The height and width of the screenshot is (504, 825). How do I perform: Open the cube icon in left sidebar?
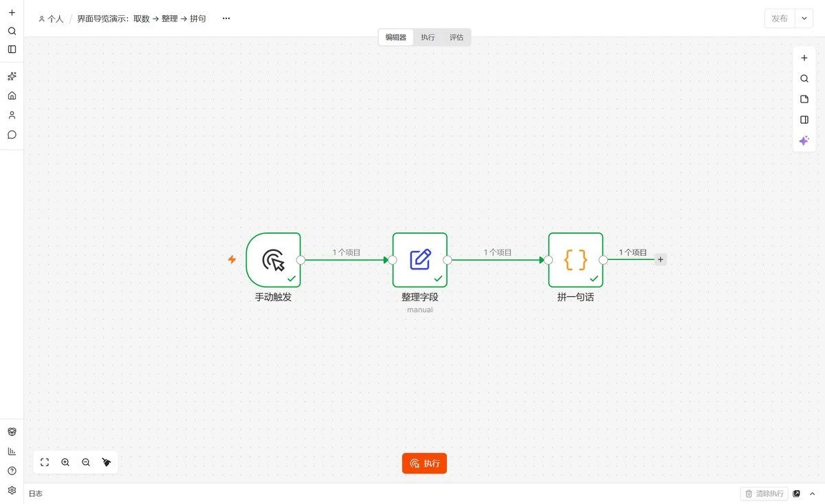[12, 432]
